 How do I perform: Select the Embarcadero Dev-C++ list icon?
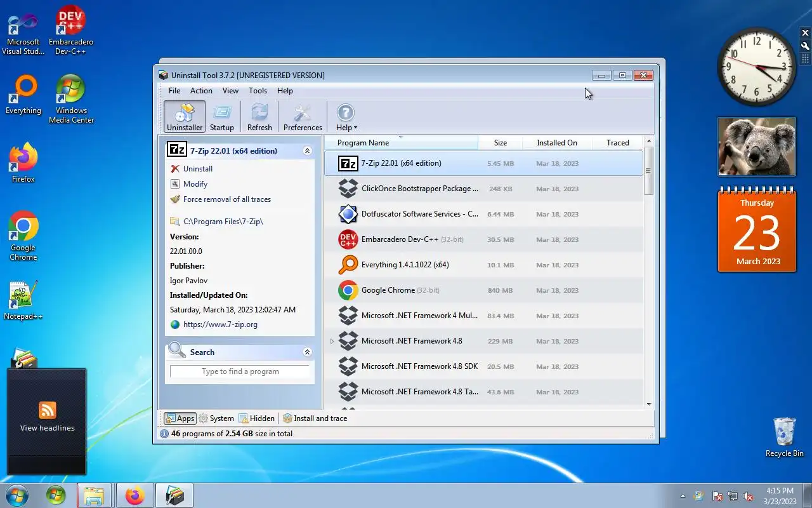348,239
